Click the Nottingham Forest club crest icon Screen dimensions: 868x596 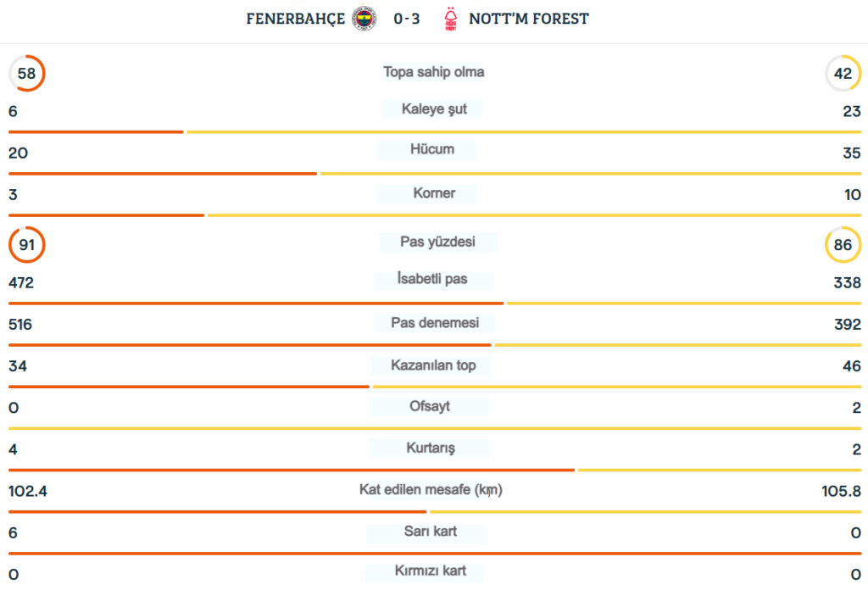pyautogui.click(x=450, y=19)
